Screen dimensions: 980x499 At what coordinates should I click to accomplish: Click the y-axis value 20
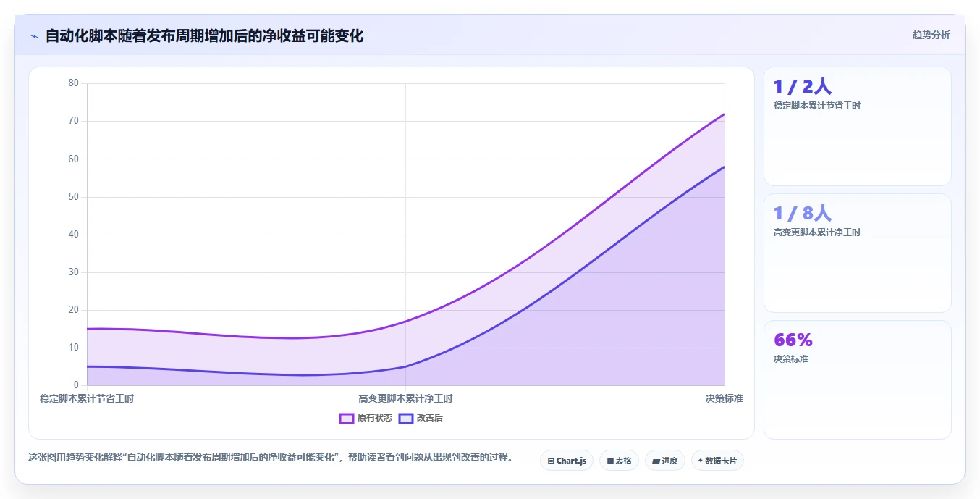[x=74, y=310]
